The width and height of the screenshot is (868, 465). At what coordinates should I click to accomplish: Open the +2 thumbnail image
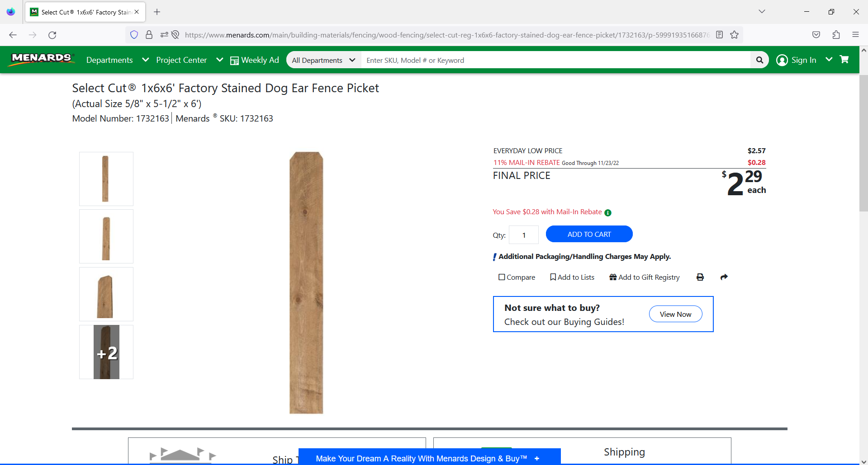pos(106,352)
